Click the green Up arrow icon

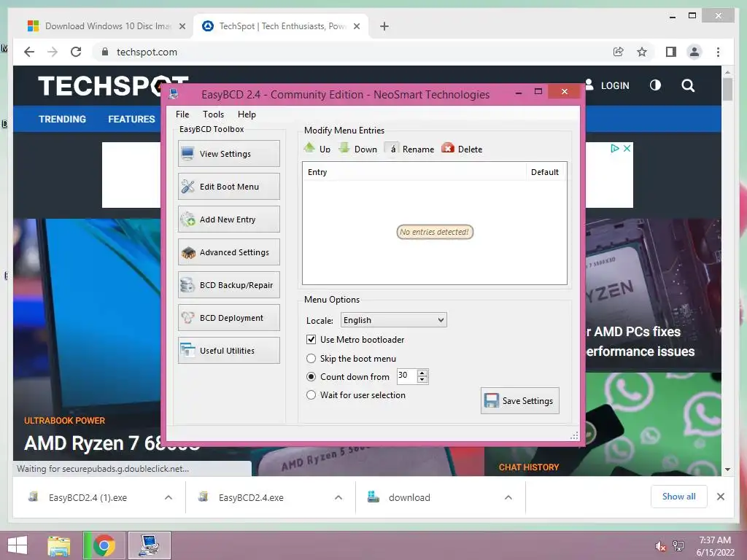click(309, 148)
